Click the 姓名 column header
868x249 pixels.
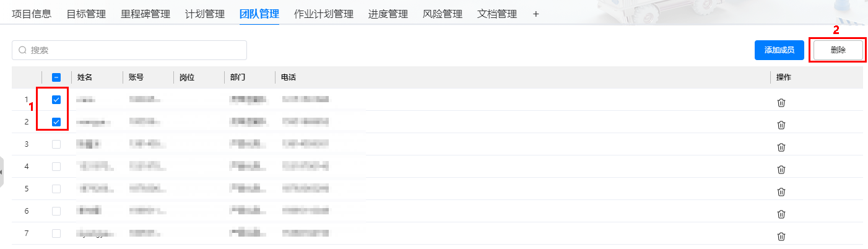(85, 77)
